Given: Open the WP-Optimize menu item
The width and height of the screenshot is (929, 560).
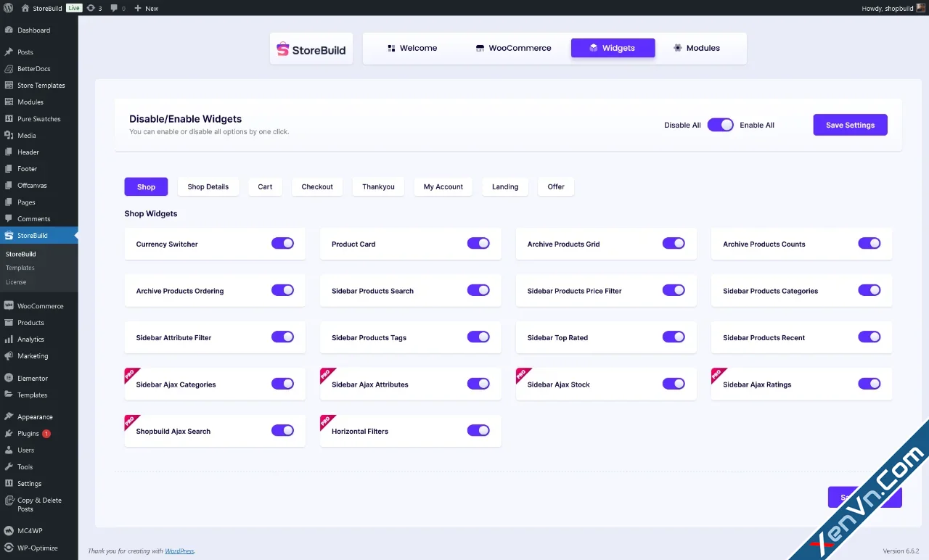Looking at the screenshot, I should 39,548.
